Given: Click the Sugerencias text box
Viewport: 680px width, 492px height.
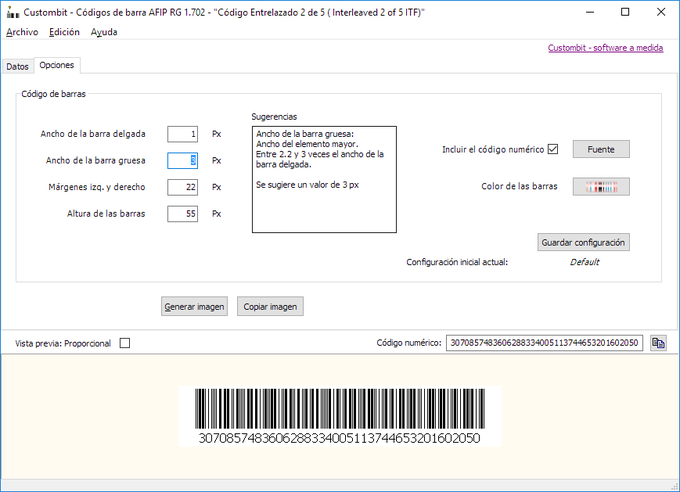Looking at the screenshot, I should pos(324,180).
